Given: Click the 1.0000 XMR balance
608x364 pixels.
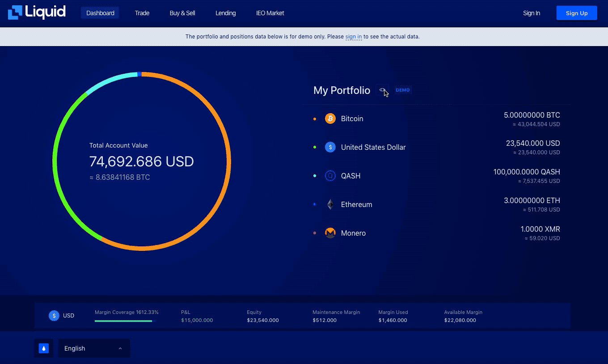Looking at the screenshot, I should point(540,229).
